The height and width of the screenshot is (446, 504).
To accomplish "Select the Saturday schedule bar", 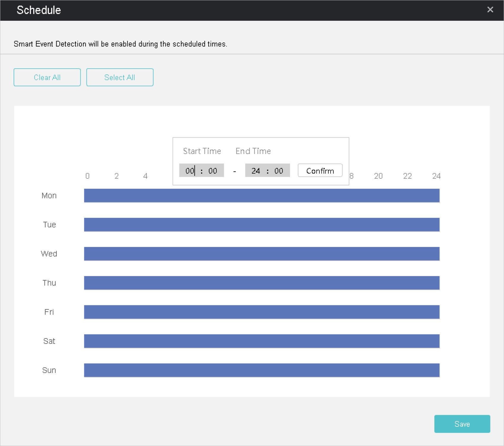I will click(x=261, y=341).
